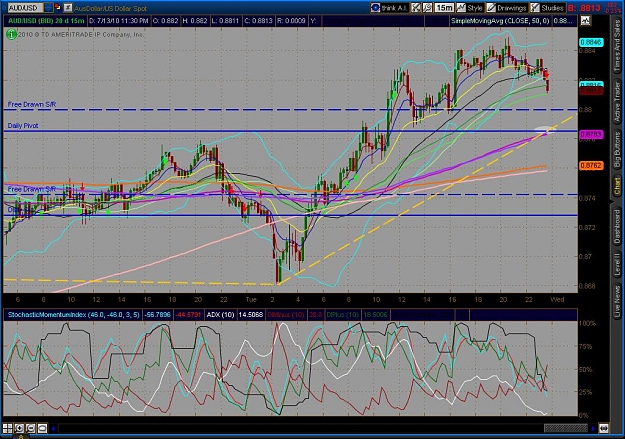Click the SimpleMovingAvg (CLOSE, 50, 0) label
Image resolution: width=625 pixels, height=439 pixels.
click(x=500, y=21)
